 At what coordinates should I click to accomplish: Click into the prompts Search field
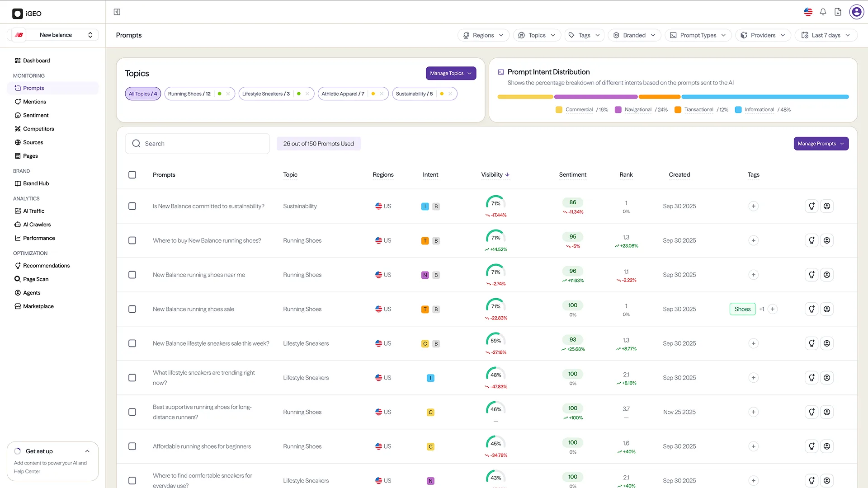point(198,144)
